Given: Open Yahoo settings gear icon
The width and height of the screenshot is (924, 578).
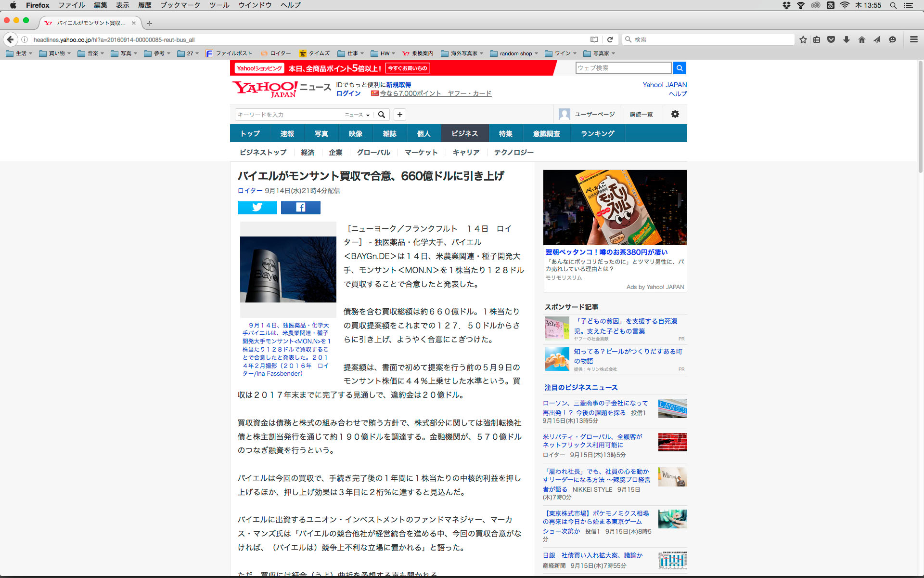Looking at the screenshot, I should 675,114.
